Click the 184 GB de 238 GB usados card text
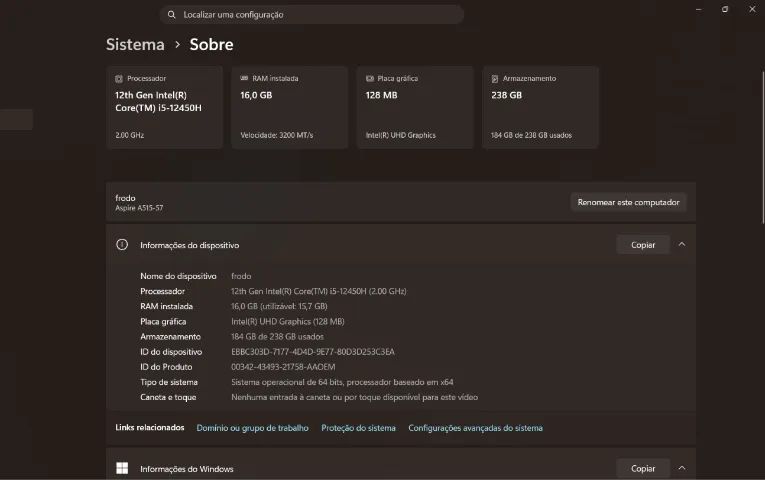The image size is (765, 480). coord(531,135)
